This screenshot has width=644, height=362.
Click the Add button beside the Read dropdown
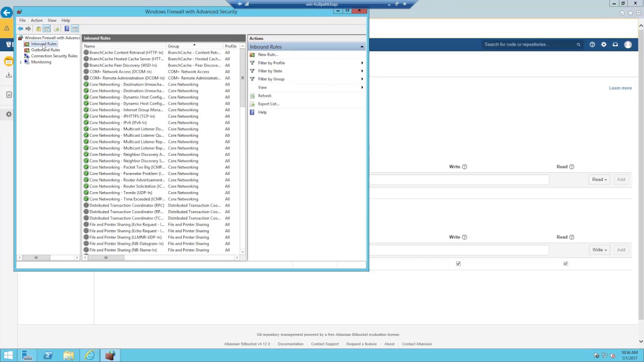(x=621, y=179)
